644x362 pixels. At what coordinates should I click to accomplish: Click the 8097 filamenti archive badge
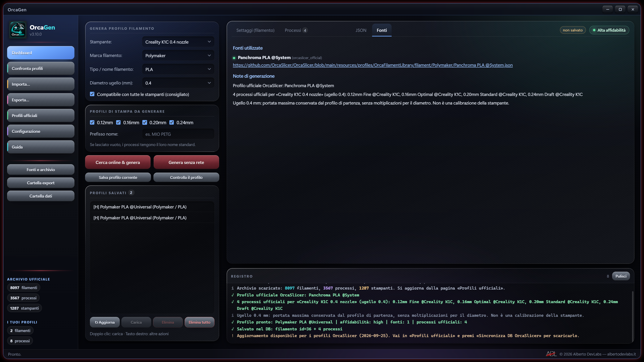tap(23, 288)
